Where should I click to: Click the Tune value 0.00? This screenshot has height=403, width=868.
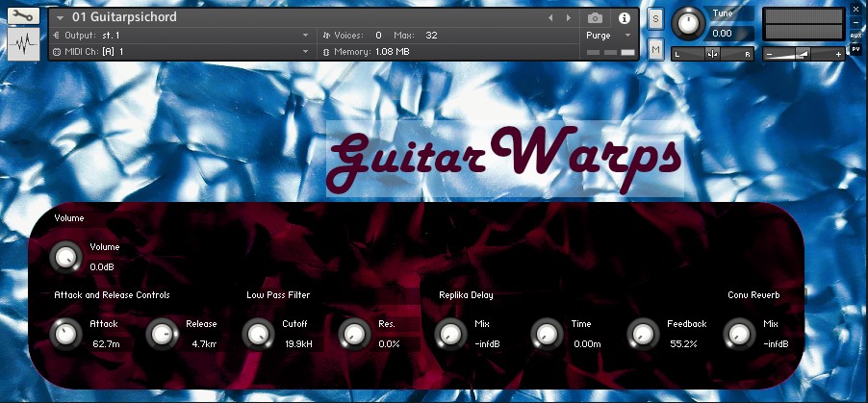pyautogui.click(x=722, y=34)
